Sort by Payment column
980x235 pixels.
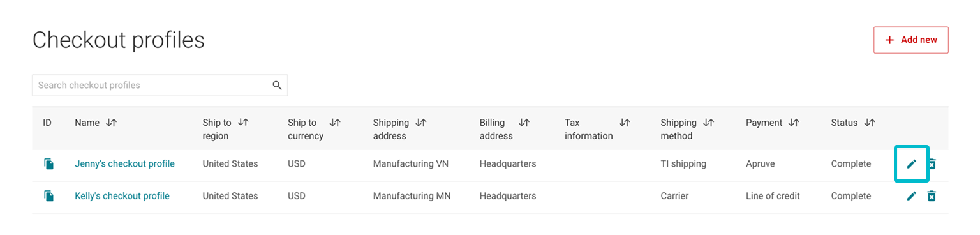coord(794,123)
